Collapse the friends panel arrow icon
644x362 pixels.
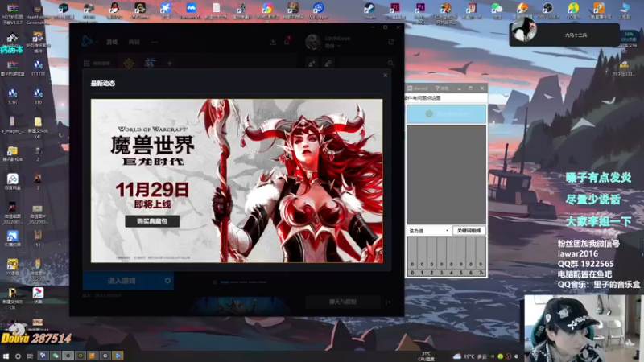(x=388, y=302)
